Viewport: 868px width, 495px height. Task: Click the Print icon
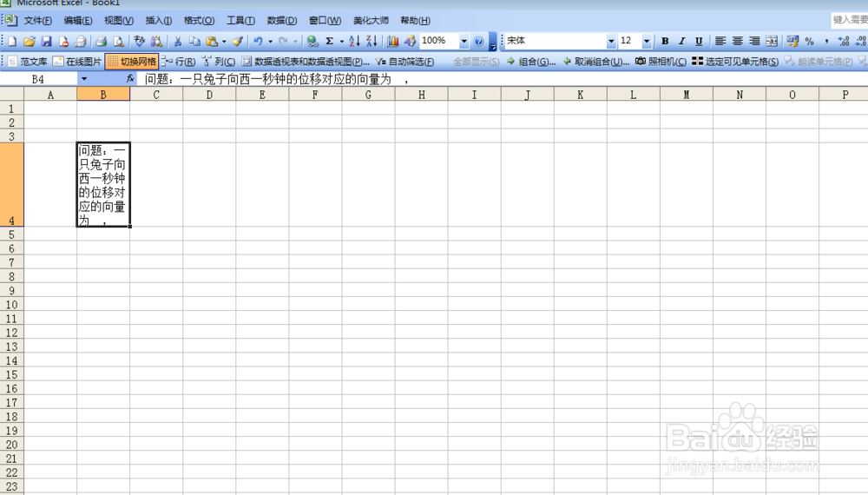[x=102, y=41]
